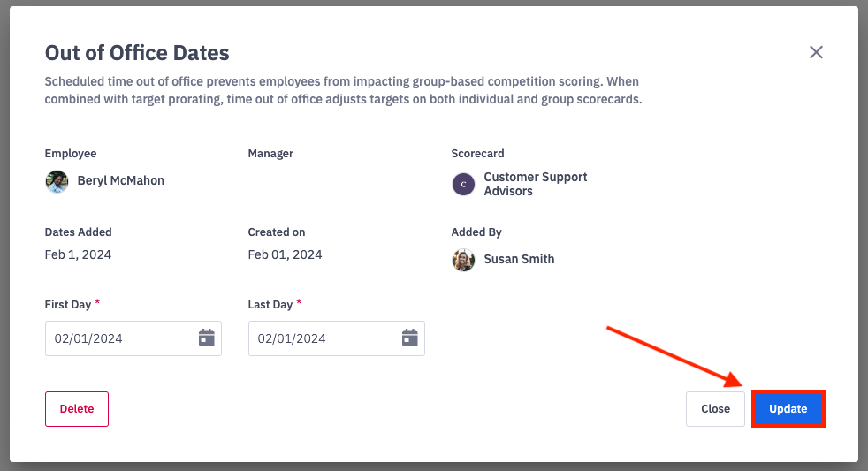Click Susan Smith's profile avatar
This screenshot has height=471, width=868.
[463, 260]
